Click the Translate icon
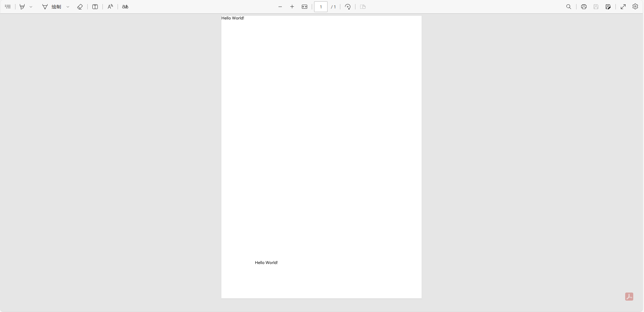Viewport: 644px width, 312px height. pos(125,7)
